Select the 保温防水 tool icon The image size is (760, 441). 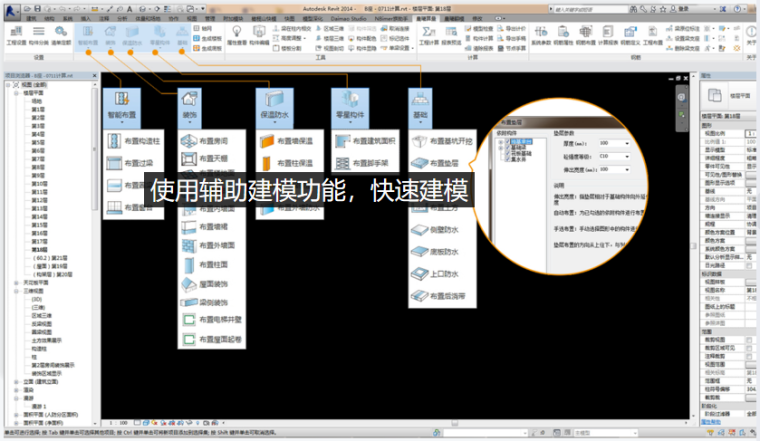coord(272,101)
